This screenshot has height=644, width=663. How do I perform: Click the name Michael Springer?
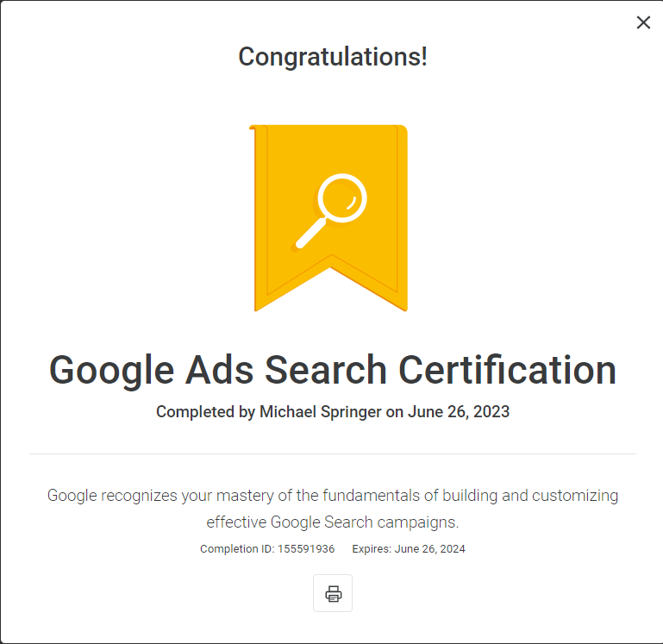pos(321,412)
